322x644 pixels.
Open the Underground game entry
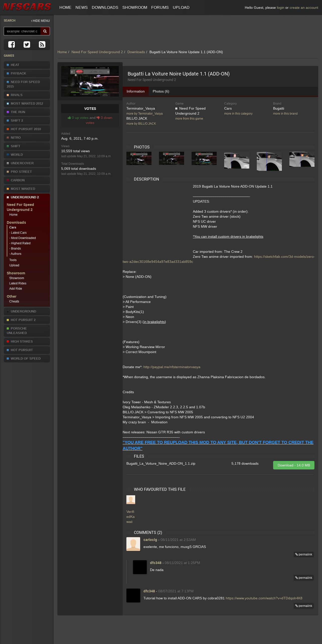[27, 311]
